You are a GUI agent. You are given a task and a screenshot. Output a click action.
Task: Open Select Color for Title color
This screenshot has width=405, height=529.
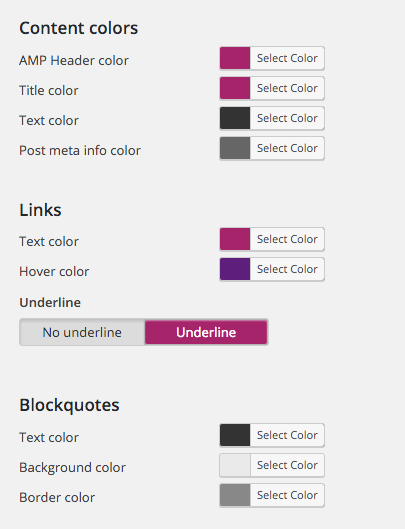point(287,88)
